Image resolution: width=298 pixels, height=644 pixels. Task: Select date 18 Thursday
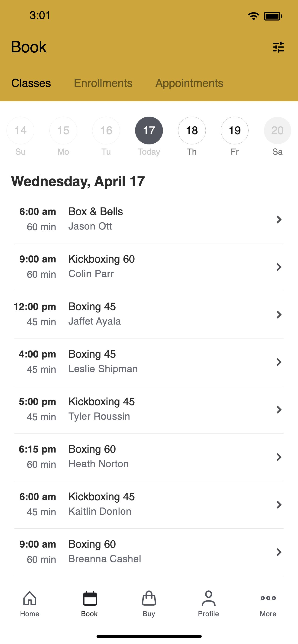pyautogui.click(x=192, y=131)
